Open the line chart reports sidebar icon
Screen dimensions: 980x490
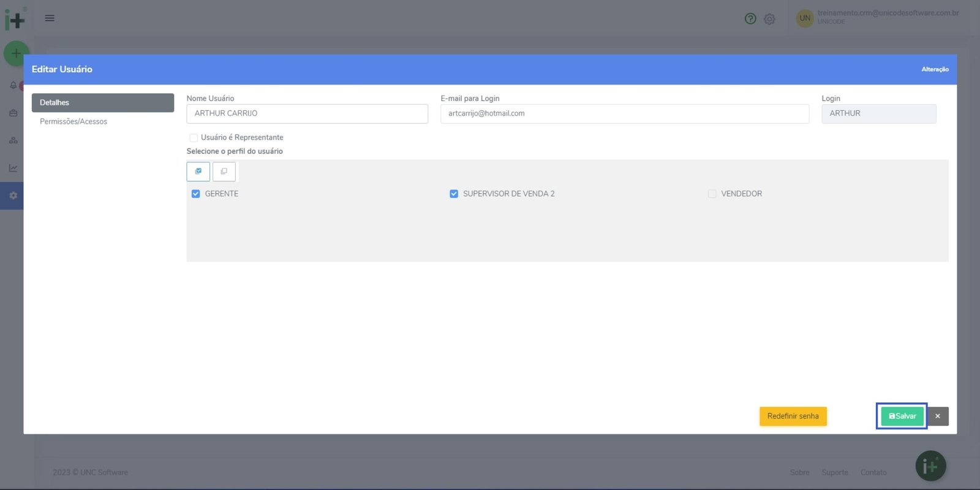13,168
